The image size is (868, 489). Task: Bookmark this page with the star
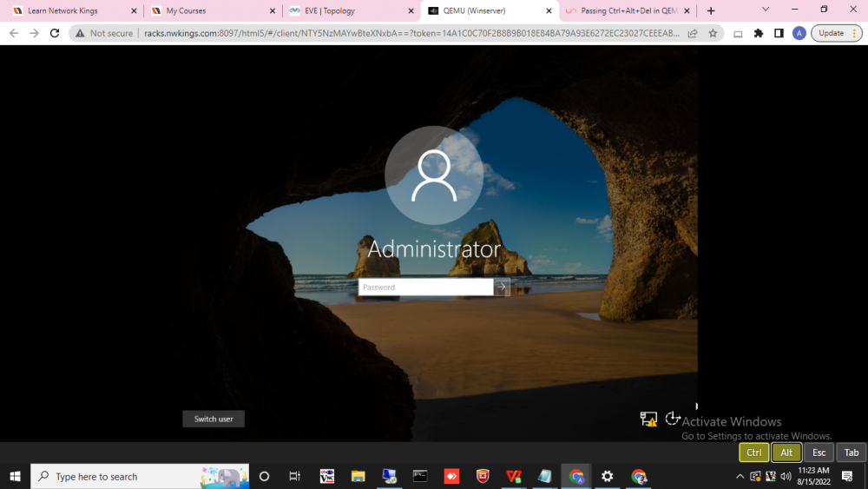click(713, 33)
